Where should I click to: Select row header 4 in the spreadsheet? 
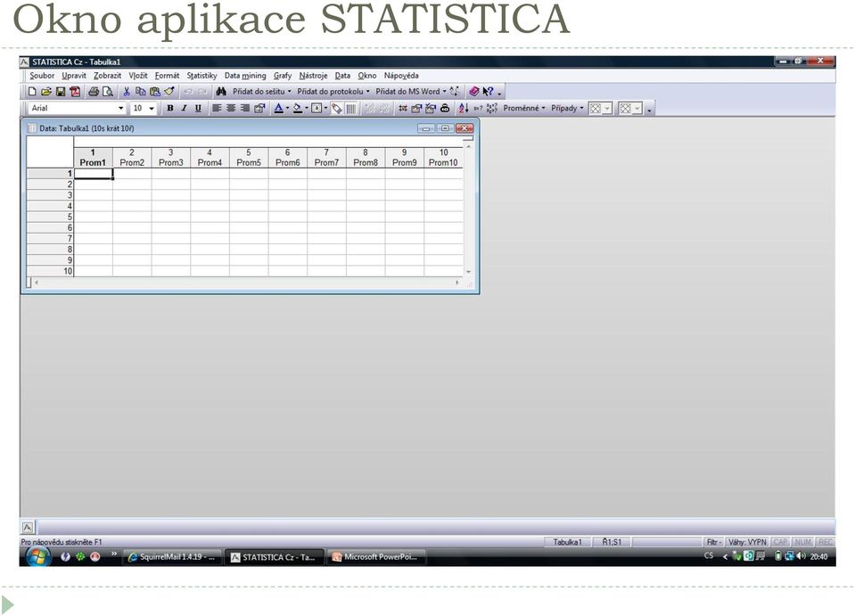(50, 206)
